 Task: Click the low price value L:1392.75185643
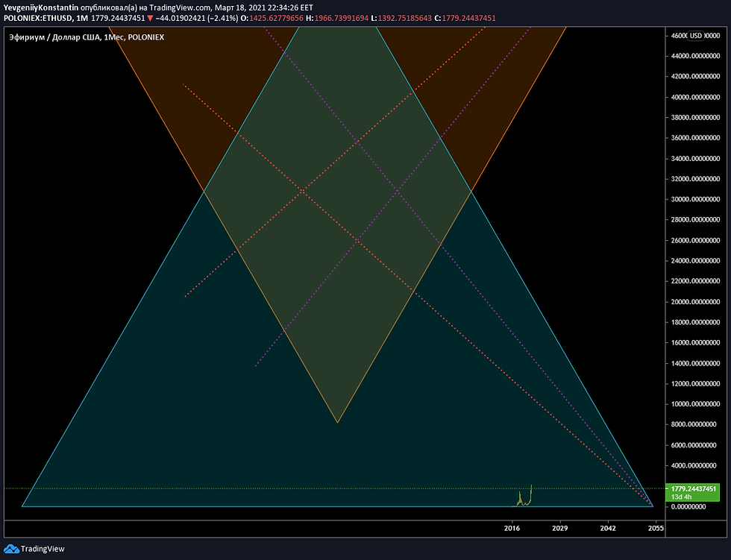(x=401, y=18)
